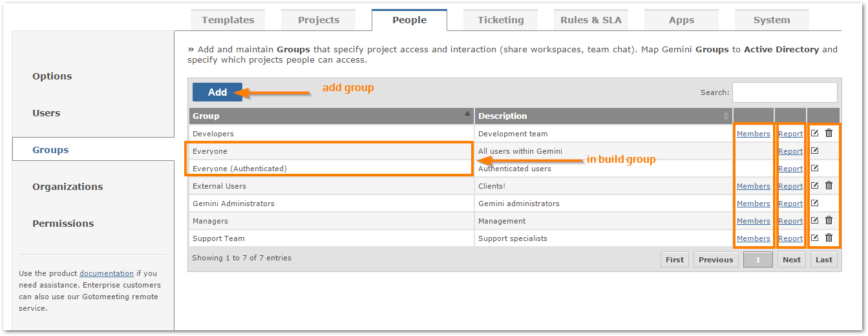Delete the Developers group
The height and width of the screenshot is (336, 868).
tap(829, 133)
